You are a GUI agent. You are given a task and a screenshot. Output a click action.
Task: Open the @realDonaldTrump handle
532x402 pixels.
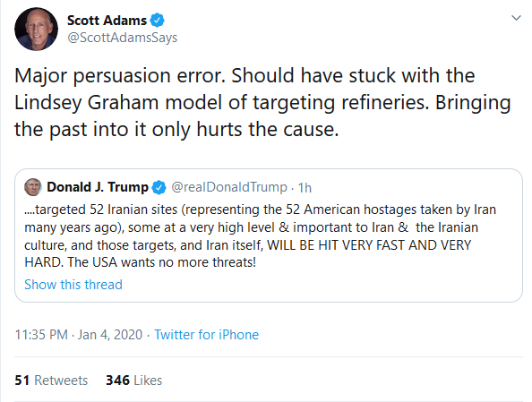click(x=229, y=187)
